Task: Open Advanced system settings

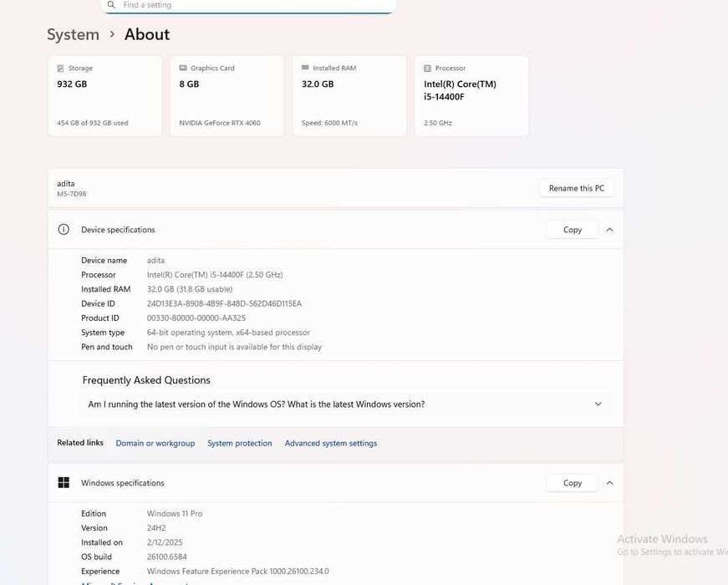Action: 331,444
